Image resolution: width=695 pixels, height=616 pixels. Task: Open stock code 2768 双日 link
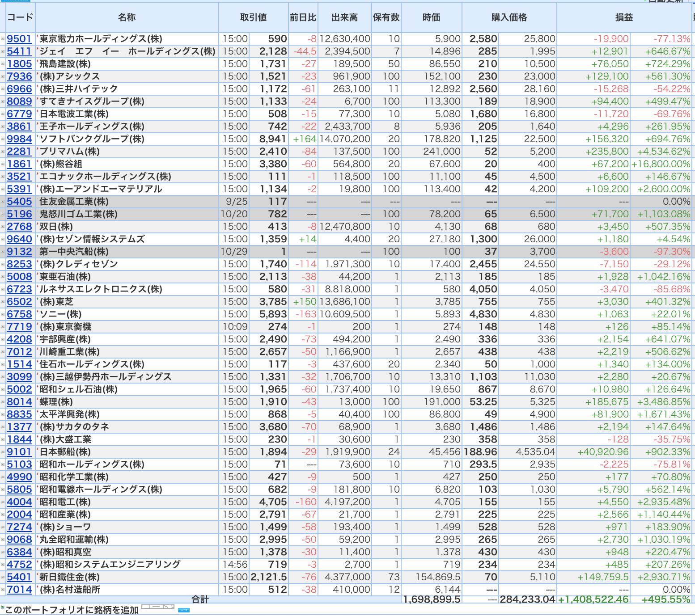coord(19,227)
